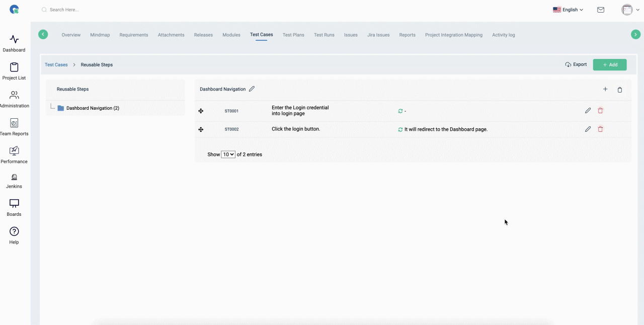The height and width of the screenshot is (325, 644).
Task: Click the plus icon to add step
Action: (x=605, y=89)
